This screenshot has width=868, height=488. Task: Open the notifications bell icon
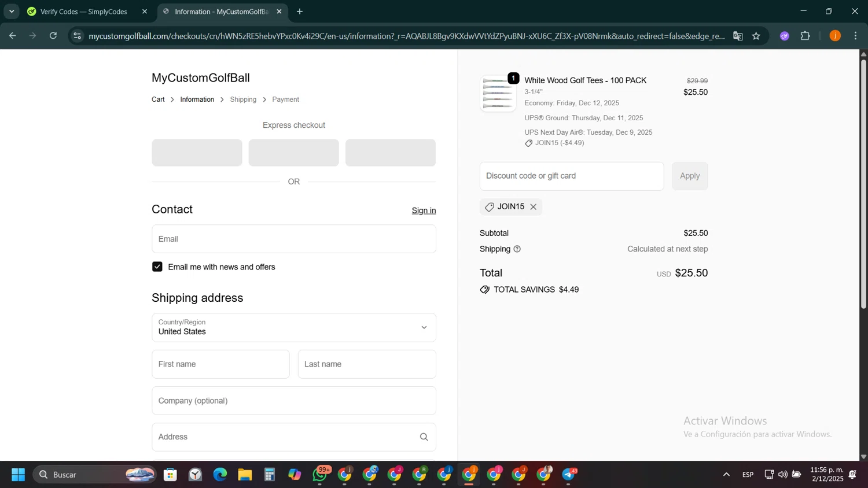pos(853,475)
